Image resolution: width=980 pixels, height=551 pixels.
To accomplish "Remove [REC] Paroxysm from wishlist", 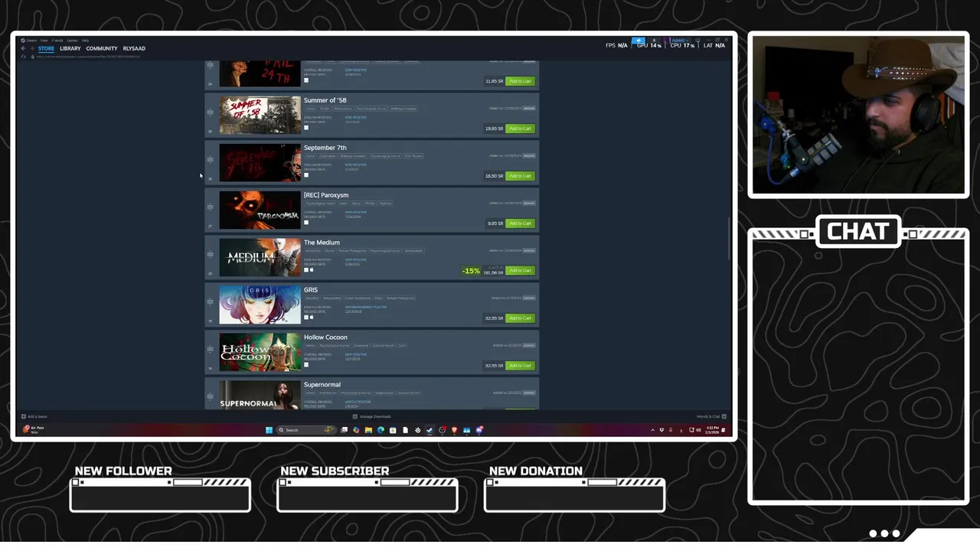I will point(529,203).
